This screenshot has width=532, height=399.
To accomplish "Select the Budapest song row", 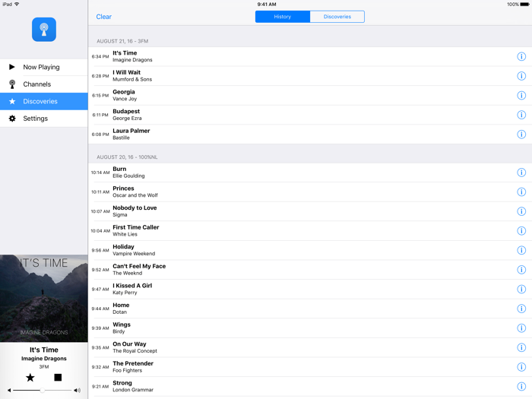I will [x=310, y=115].
